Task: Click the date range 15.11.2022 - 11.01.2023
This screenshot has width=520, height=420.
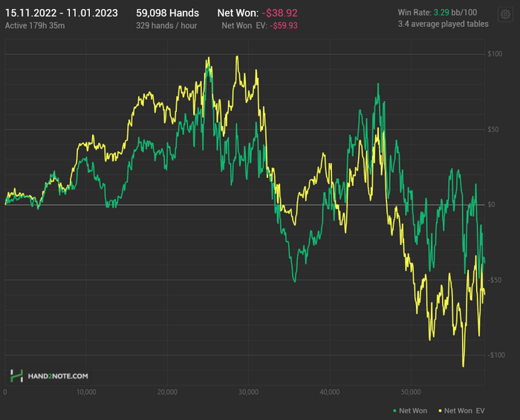Action: click(62, 13)
